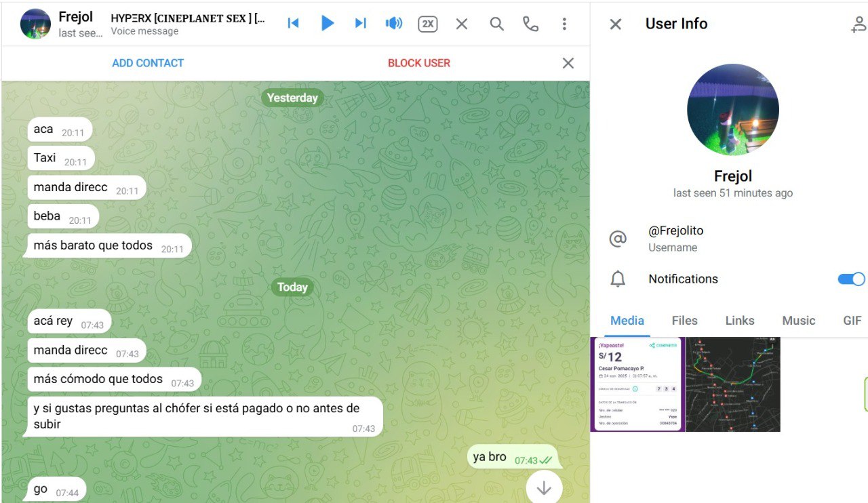Dismiss the add contact/block user bar
868x503 pixels.
point(568,63)
